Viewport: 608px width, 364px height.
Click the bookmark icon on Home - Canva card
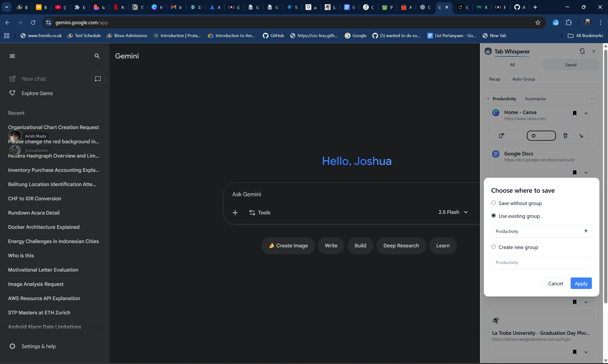(x=574, y=113)
